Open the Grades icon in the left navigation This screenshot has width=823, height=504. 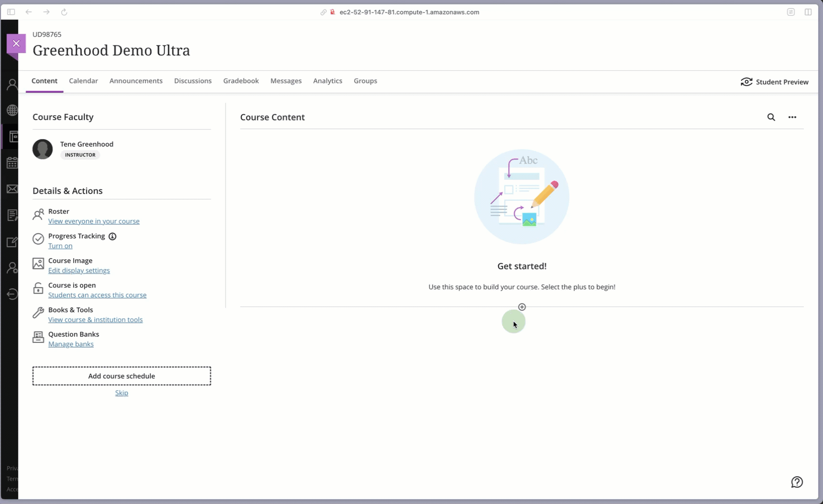pos(12,215)
